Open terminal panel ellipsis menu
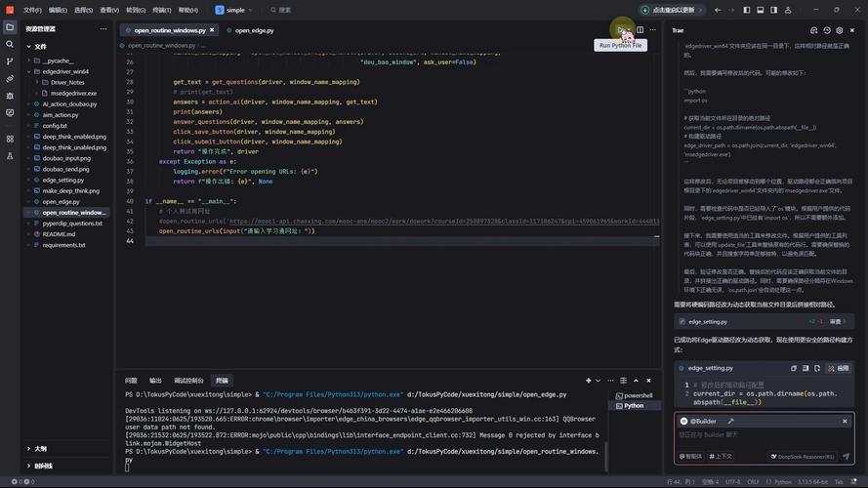This screenshot has height=488, width=868. coord(610,381)
